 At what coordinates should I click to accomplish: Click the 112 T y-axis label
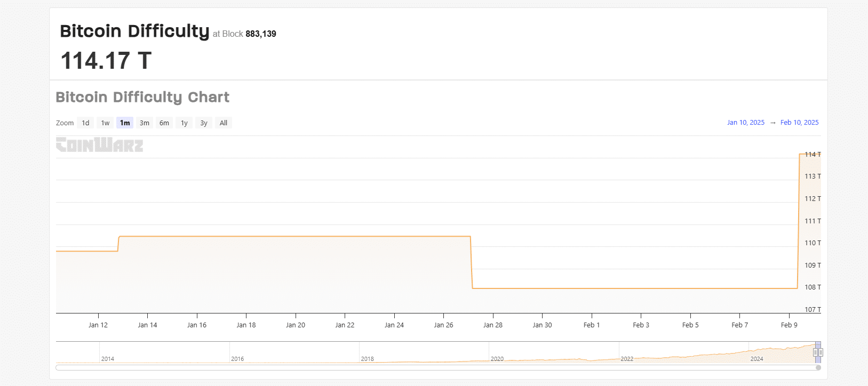[813, 198]
